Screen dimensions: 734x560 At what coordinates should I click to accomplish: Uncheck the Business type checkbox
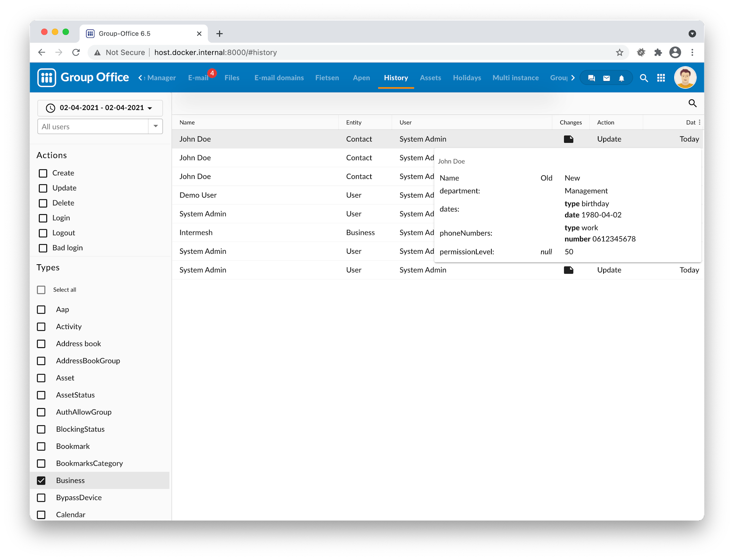(42, 480)
